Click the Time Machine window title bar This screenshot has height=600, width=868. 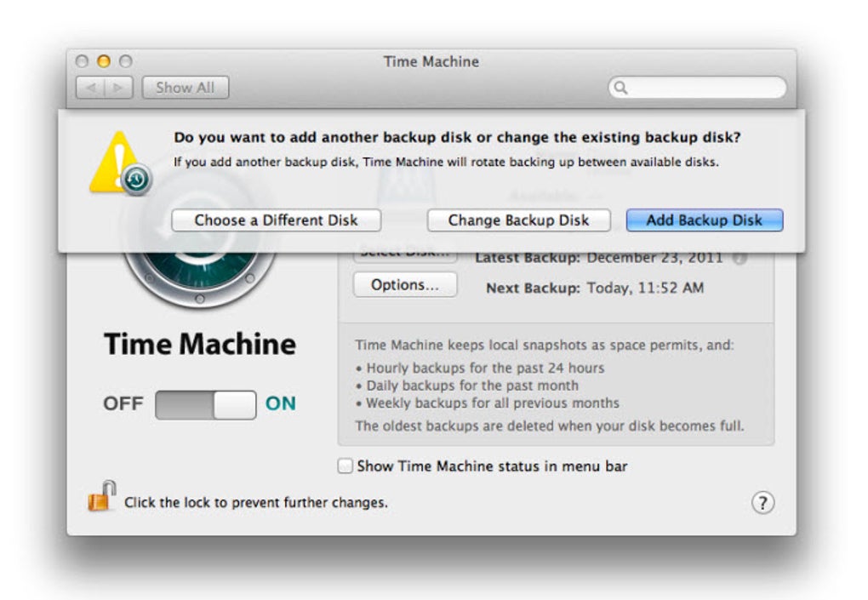click(431, 61)
